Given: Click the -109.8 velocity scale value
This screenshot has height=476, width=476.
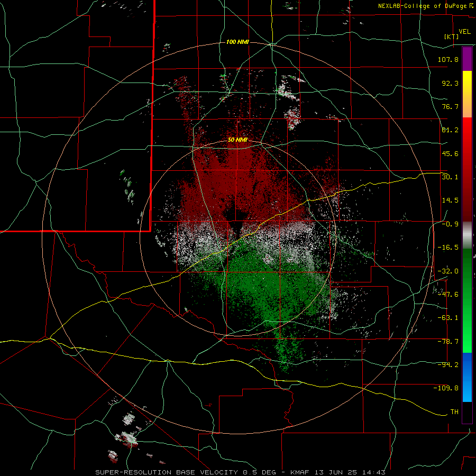Looking at the screenshot, I should (446, 388).
